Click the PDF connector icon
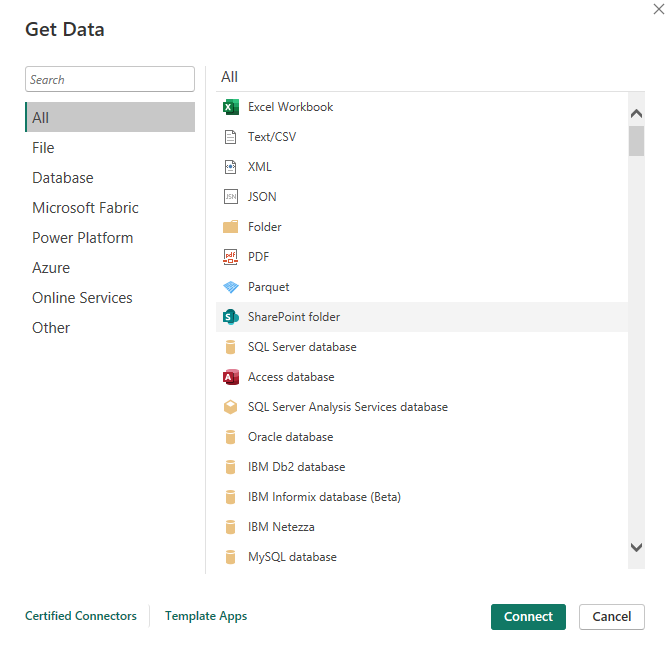 pyautogui.click(x=230, y=257)
